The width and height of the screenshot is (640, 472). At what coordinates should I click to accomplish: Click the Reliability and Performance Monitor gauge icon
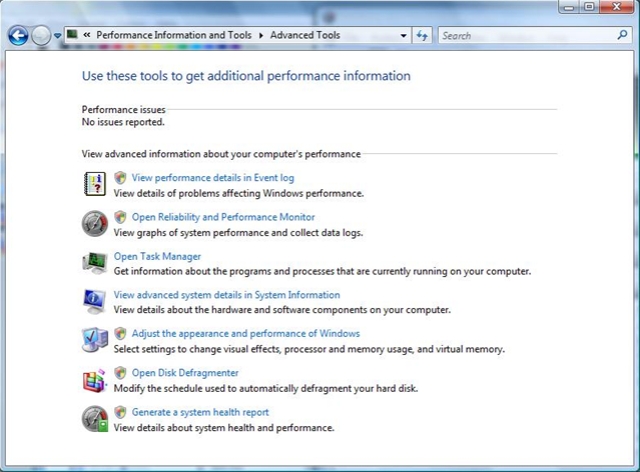pyautogui.click(x=95, y=223)
